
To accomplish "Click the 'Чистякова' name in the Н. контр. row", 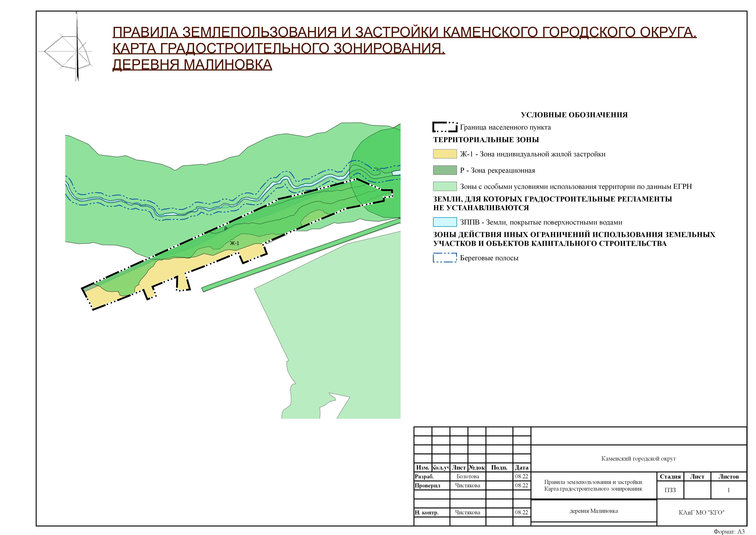I will (x=468, y=512).
